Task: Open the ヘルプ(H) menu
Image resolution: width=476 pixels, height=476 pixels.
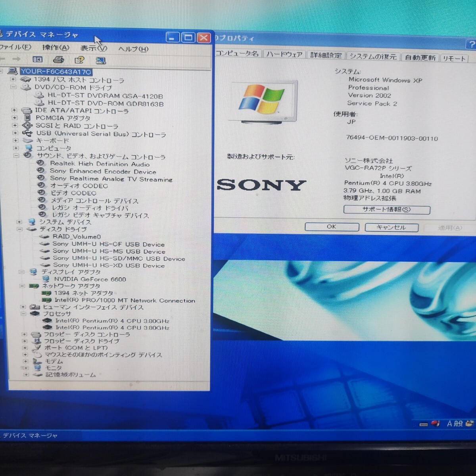Action: (x=133, y=49)
